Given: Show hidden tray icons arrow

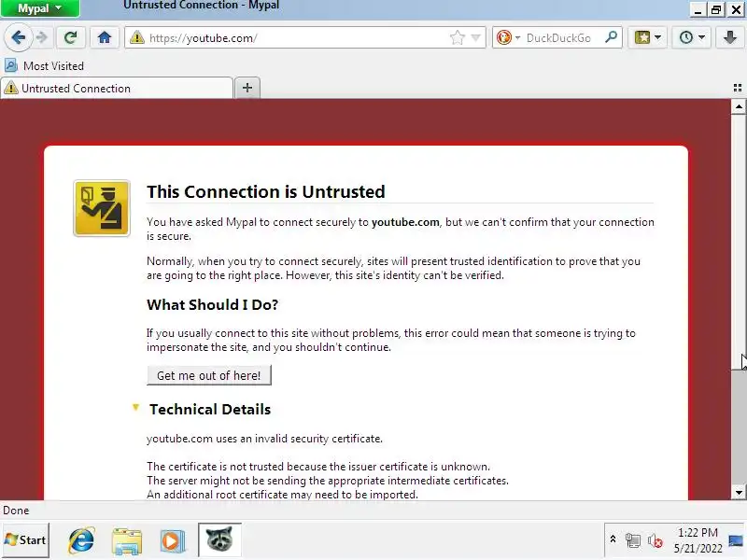Looking at the screenshot, I should click(613, 539).
